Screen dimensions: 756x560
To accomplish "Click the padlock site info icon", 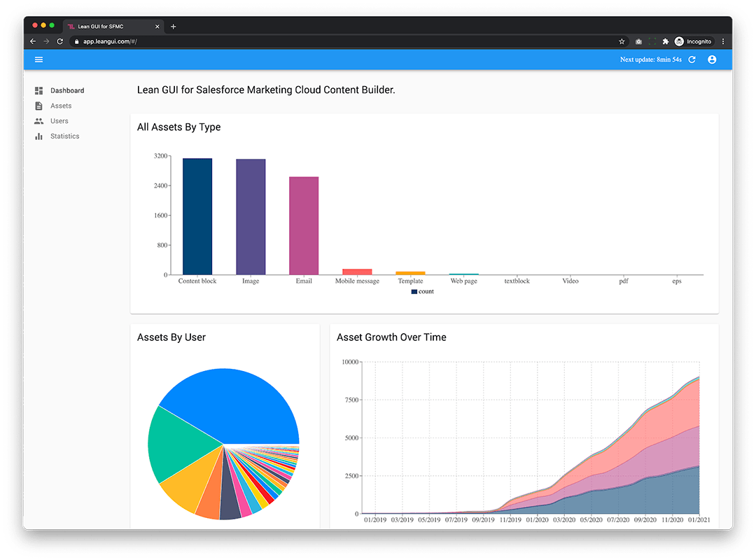I will 77,41.
